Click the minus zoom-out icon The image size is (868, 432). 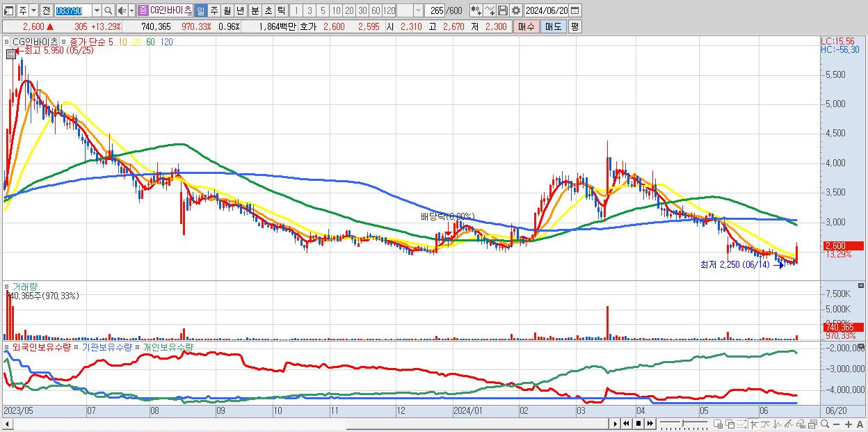pos(837,424)
